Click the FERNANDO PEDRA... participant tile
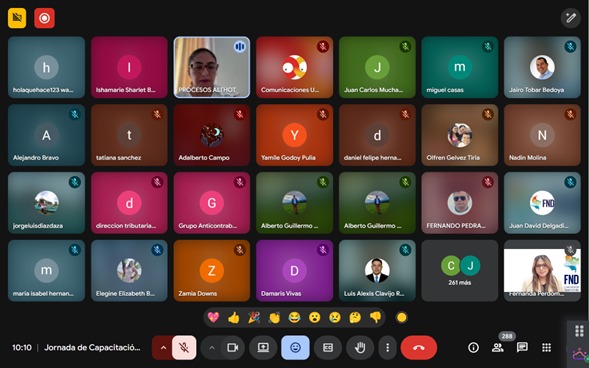Image resolution: width=589 pixels, height=368 pixels. (460, 203)
